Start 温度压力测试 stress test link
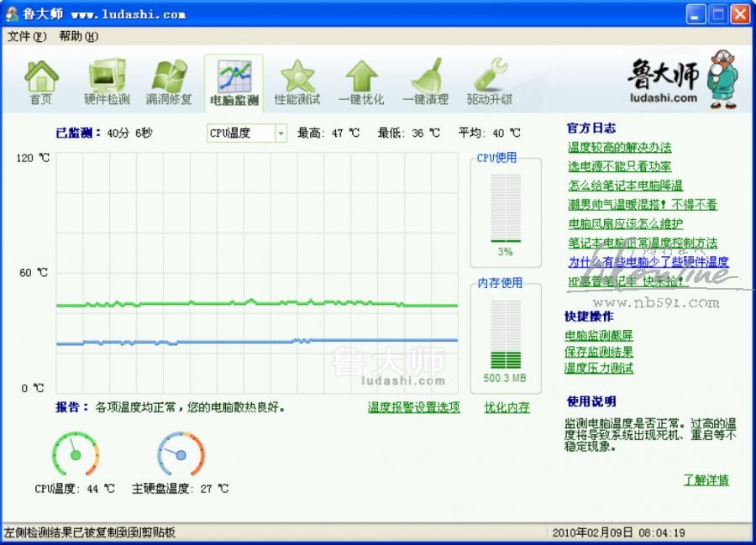This screenshot has height=545, width=756. (x=599, y=368)
